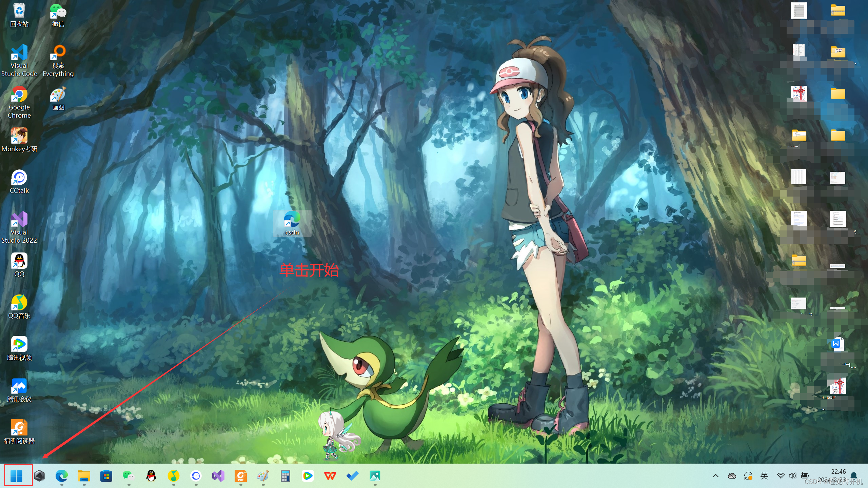The image size is (868, 488).
Task: Select the QQ desktop shortcut
Action: [x=19, y=265]
